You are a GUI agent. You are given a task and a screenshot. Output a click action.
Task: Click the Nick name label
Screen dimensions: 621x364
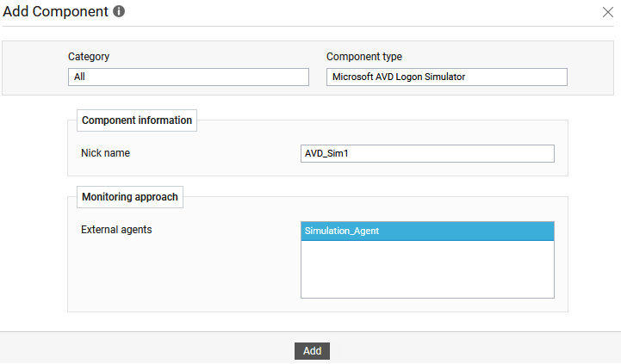[105, 153]
